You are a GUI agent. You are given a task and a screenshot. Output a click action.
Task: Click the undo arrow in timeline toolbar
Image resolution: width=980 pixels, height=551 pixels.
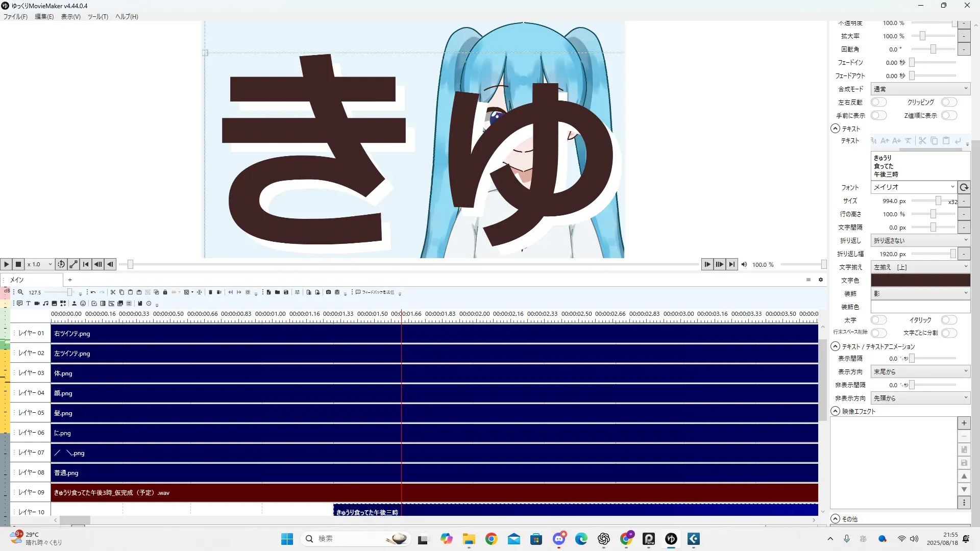[93, 292]
